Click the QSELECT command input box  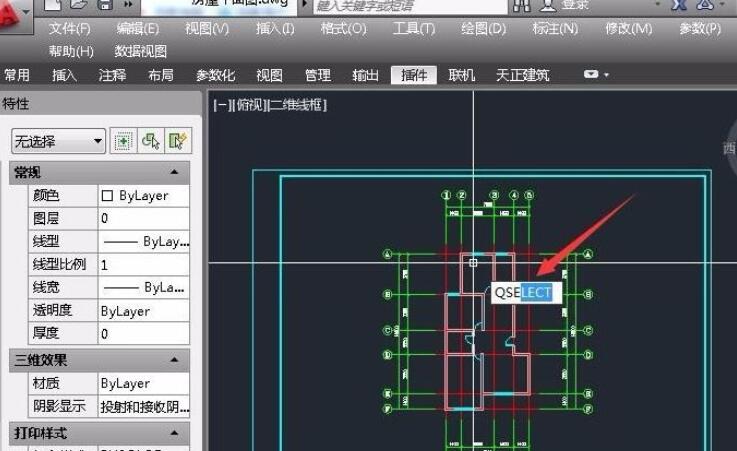[x=526, y=293]
